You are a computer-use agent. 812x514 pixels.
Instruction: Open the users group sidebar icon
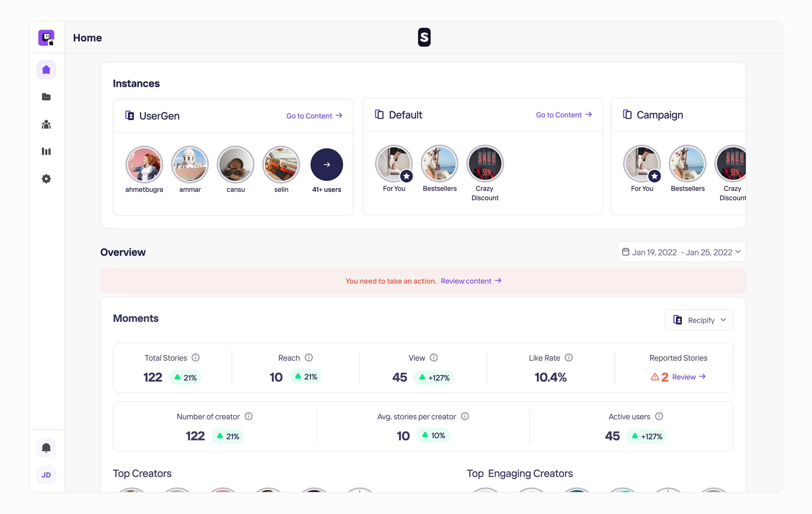(46, 124)
